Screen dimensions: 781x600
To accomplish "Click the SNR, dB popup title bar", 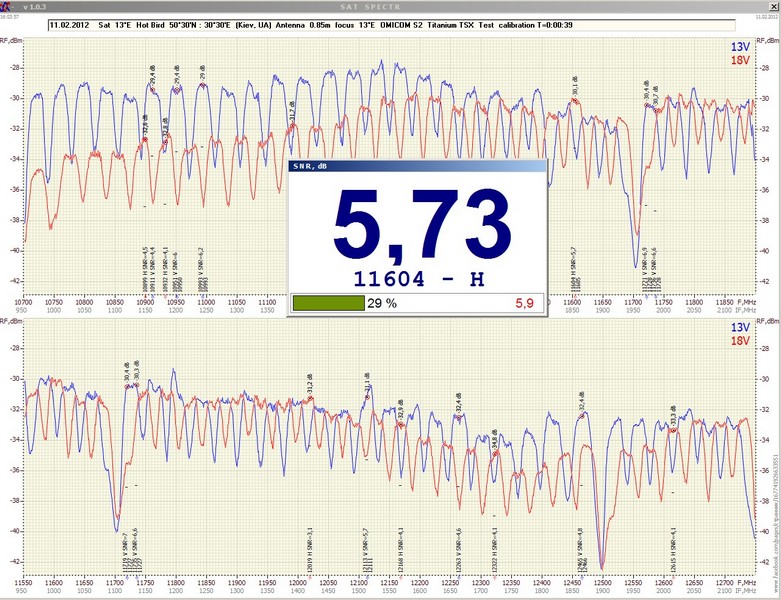I will pyautogui.click(x=415, y=168).
